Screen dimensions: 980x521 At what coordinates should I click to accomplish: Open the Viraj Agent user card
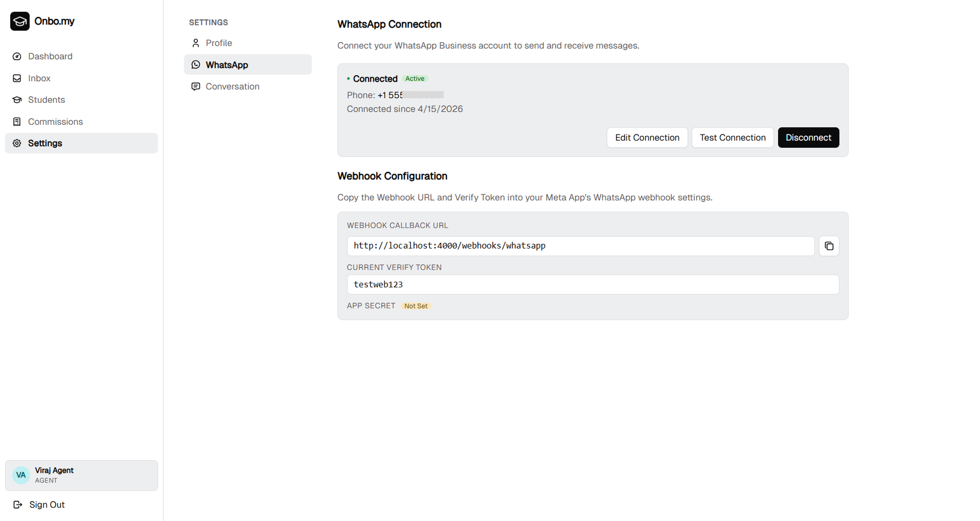(81, 475)
